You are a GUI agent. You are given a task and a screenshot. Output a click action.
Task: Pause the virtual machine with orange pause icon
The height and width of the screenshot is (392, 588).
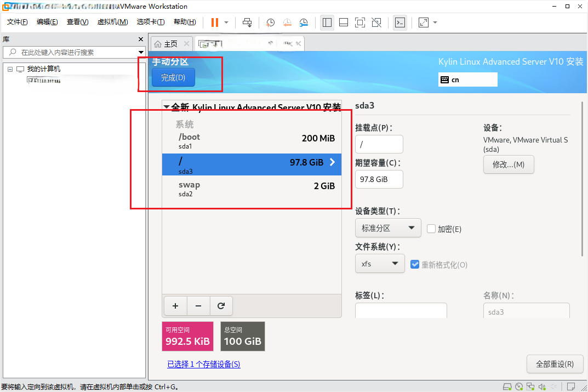click(x=214, y=22)
